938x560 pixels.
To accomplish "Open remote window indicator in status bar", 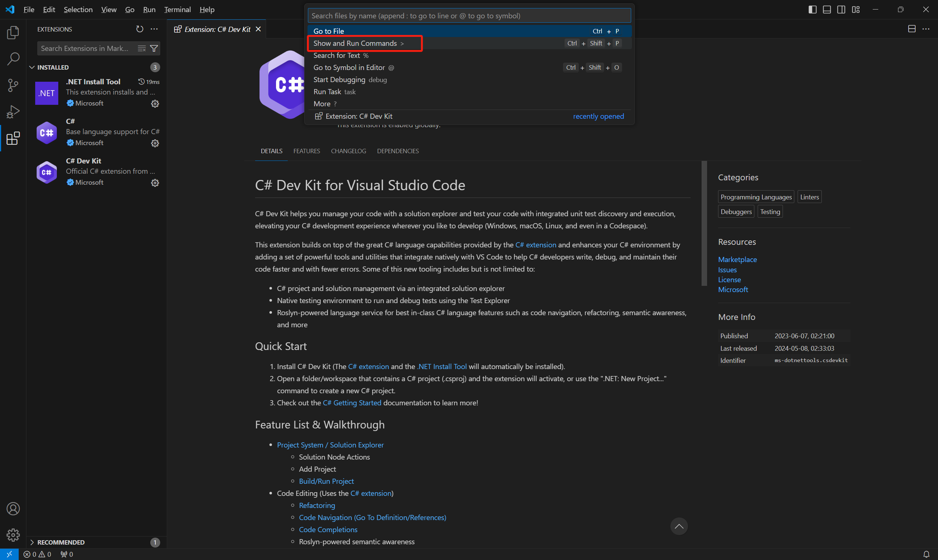I will (10, 554).
